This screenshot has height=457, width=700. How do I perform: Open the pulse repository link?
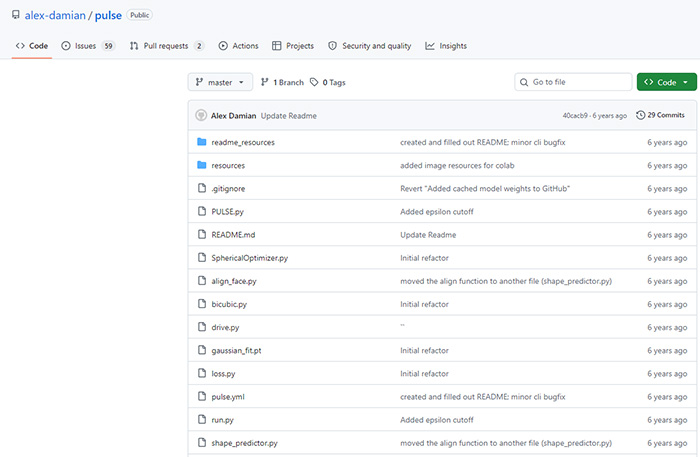tap(108, 15)
